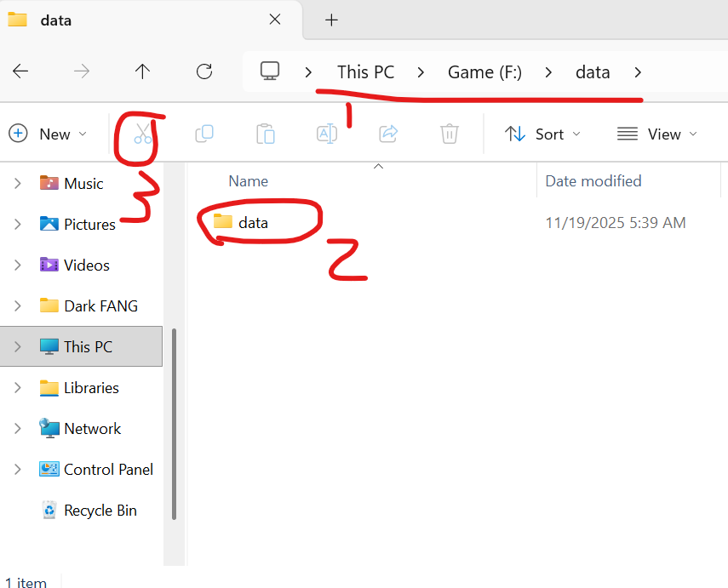Viewport: 728px width, 588px height.
Task: Click the monitor icon in address bar
Action: (x=270, y=71)
